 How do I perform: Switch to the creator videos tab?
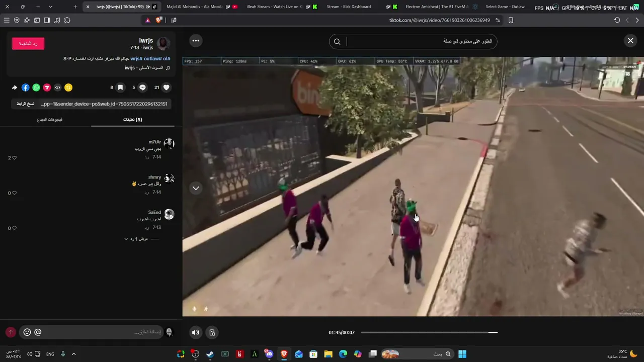pos(50,120)
